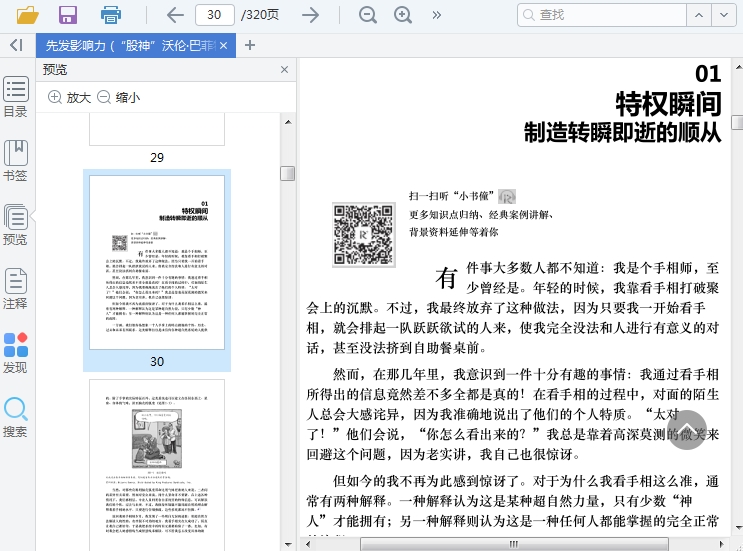Click the page number input field

pos(213,15)
